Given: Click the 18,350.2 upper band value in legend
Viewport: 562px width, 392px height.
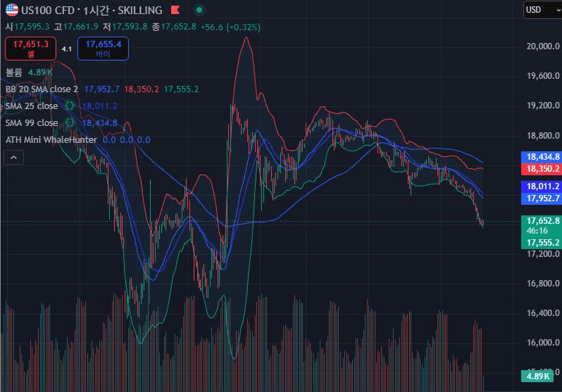Looking at the screenshot, I should 142,89.
